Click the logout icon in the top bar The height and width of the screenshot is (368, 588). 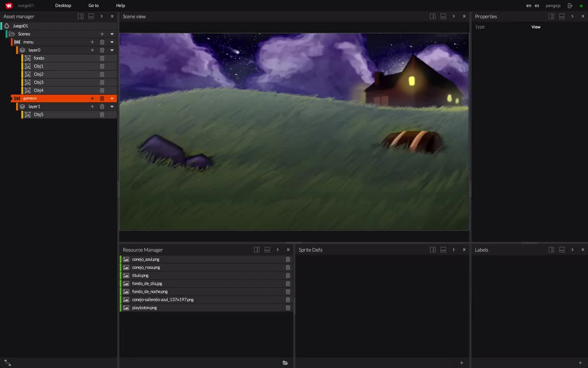click(570, 6)
